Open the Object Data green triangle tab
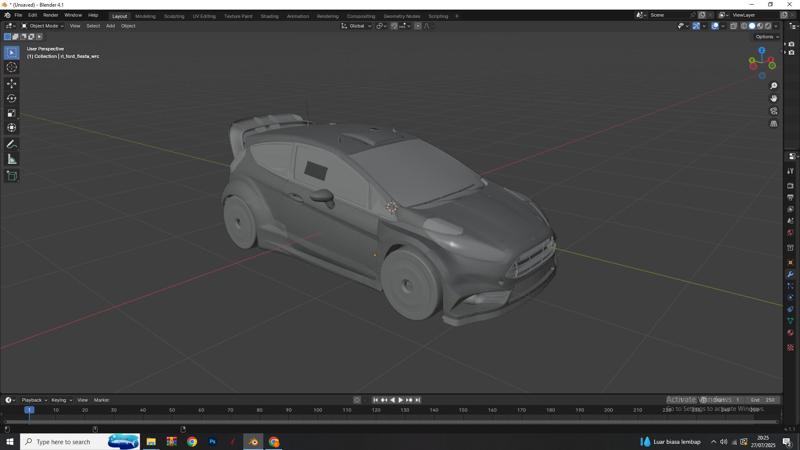 (790, 320)
